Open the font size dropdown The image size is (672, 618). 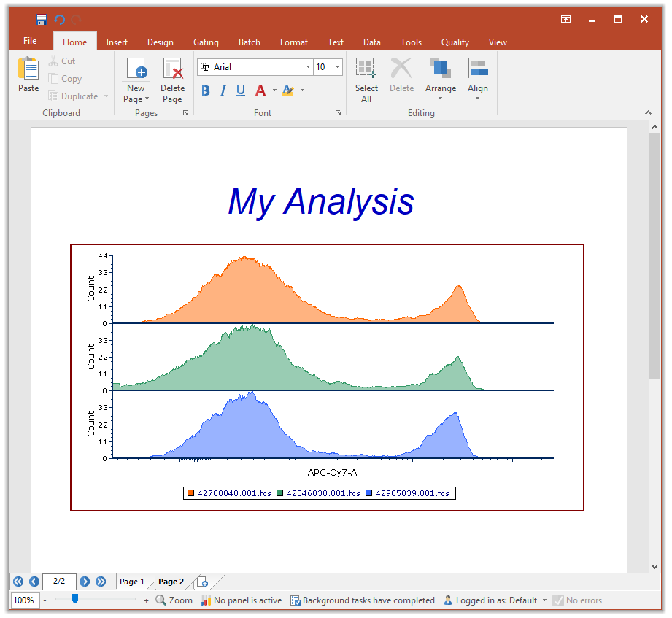(x=337, y=67)
